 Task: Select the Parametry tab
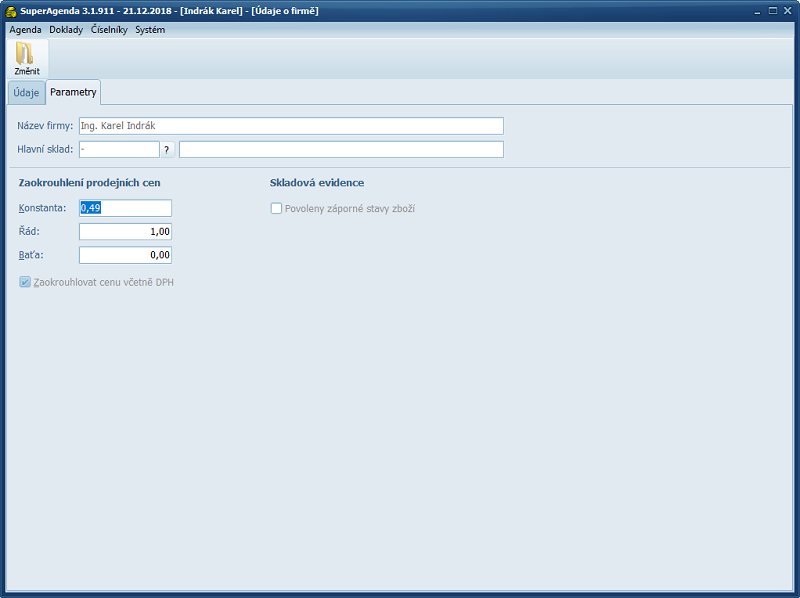(x=73, y=92)
